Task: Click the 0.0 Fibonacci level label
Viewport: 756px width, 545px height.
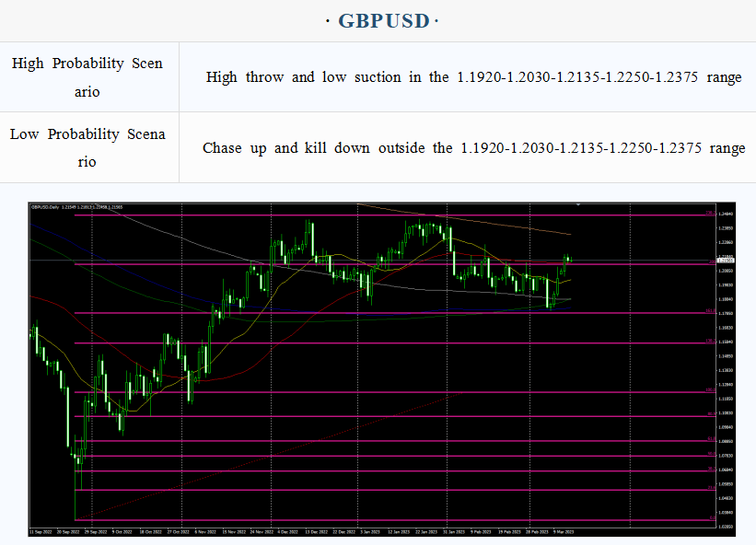Action: (x=713, y=518)
